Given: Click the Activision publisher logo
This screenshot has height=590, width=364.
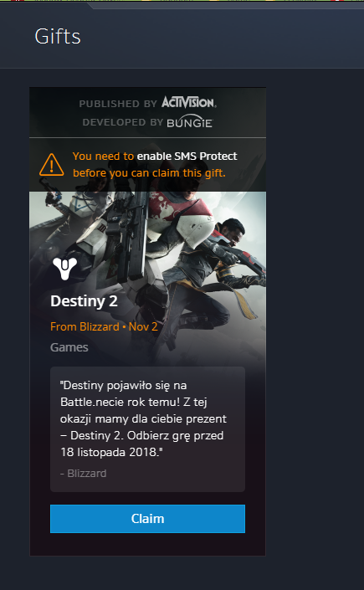Looking at the screenshot, I should (189, 102).
